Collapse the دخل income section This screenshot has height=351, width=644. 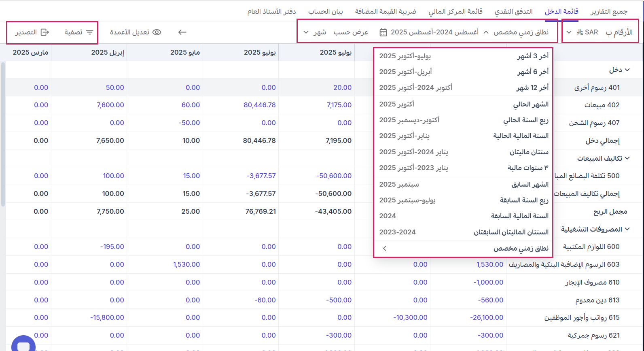627,70
